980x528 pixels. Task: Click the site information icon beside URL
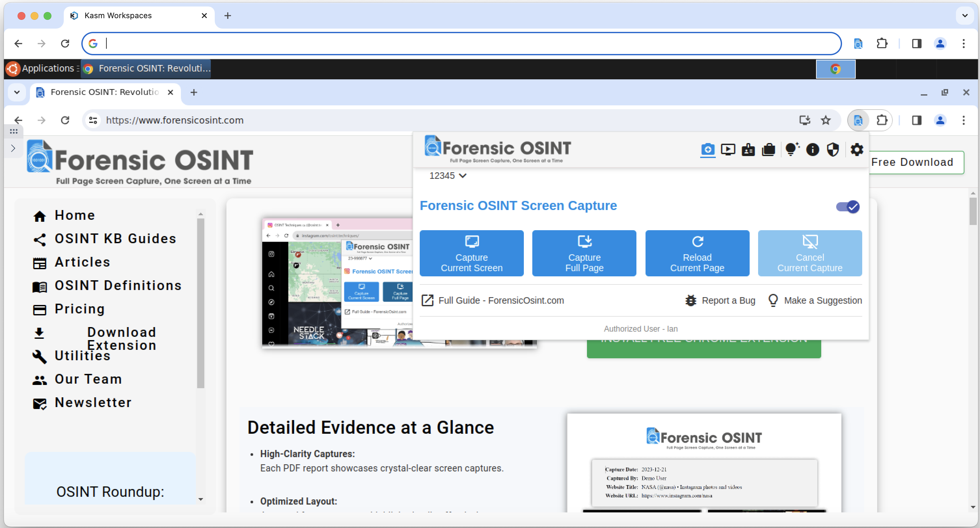tap(93, 121)
